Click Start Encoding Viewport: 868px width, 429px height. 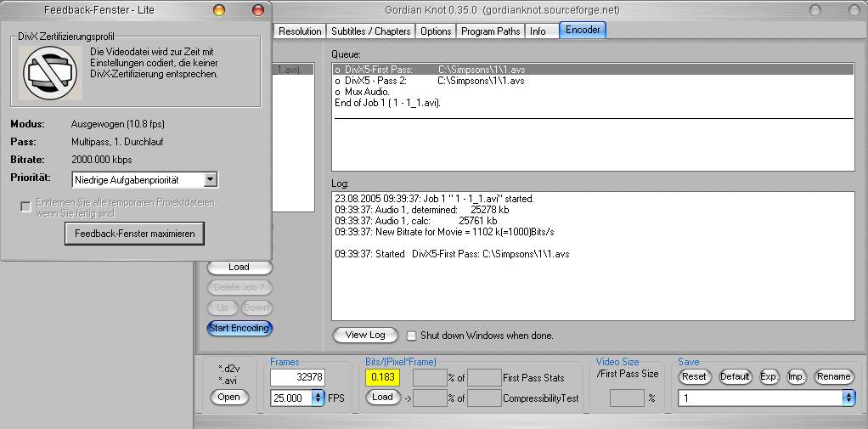240,328
